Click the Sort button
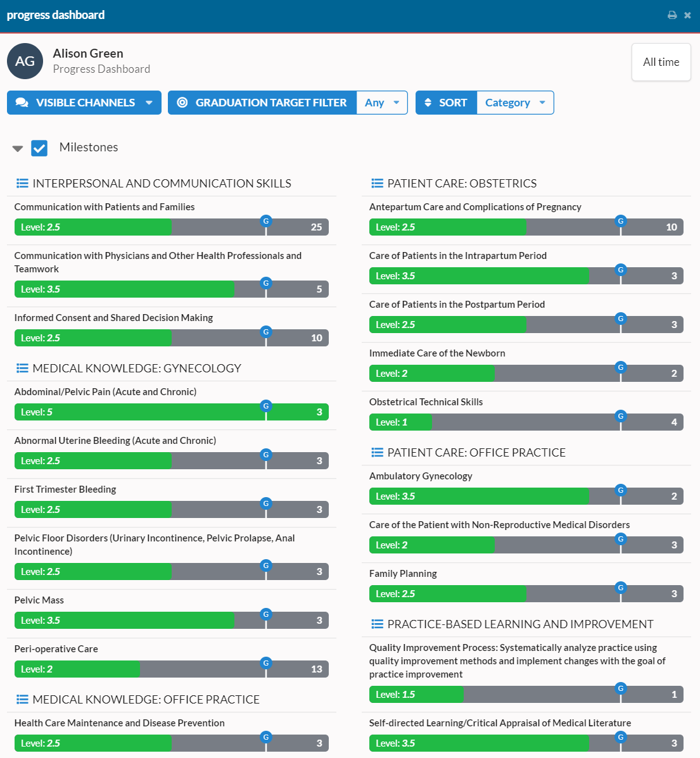700x758 pixels. pos(454,102)
